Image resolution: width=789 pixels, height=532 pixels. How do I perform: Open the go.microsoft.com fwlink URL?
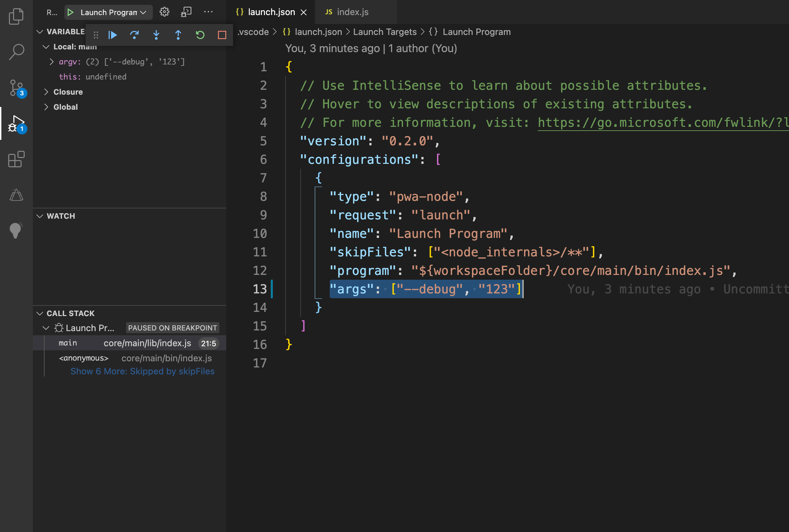coord(663,123)
